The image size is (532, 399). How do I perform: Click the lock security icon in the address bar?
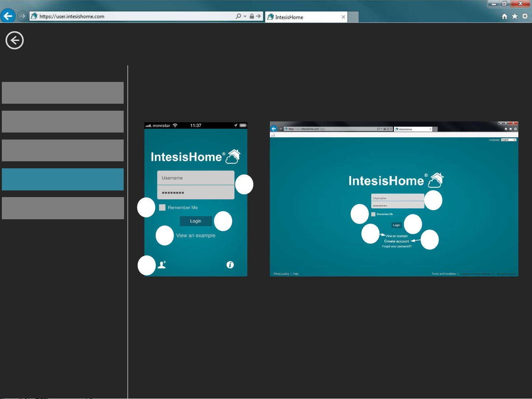coord(252,16)
